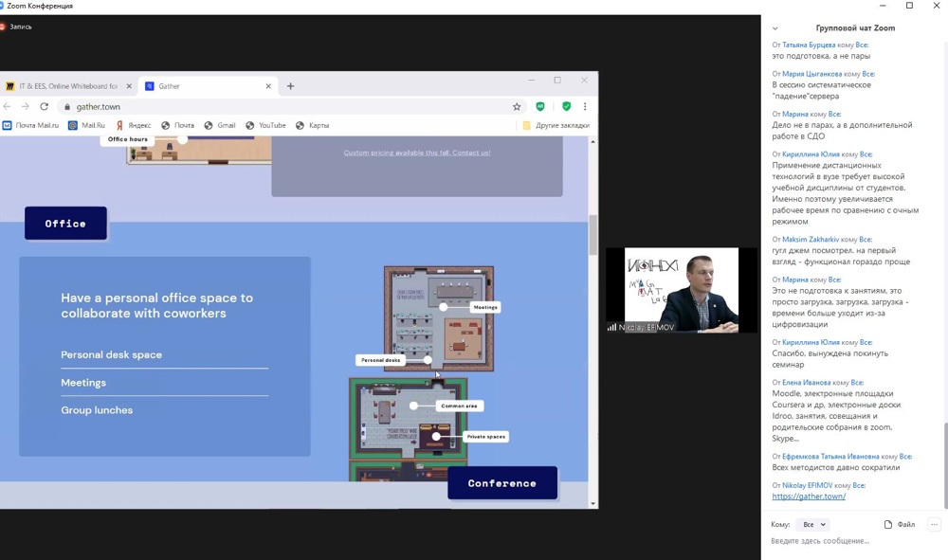Maximize the shared Chrome window

coord(557,80)
